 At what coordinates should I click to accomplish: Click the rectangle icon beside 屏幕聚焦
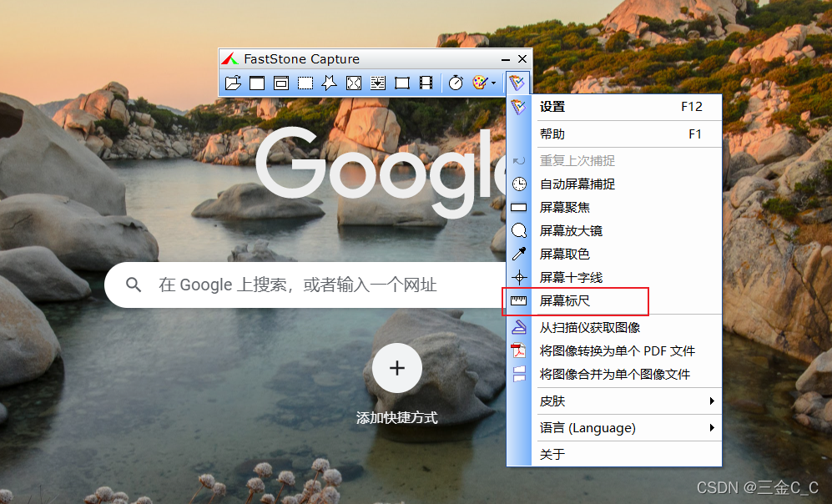518,208
